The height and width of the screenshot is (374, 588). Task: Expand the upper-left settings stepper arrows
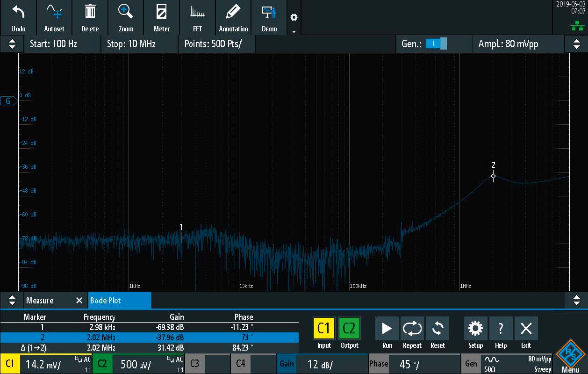(12, 44)
